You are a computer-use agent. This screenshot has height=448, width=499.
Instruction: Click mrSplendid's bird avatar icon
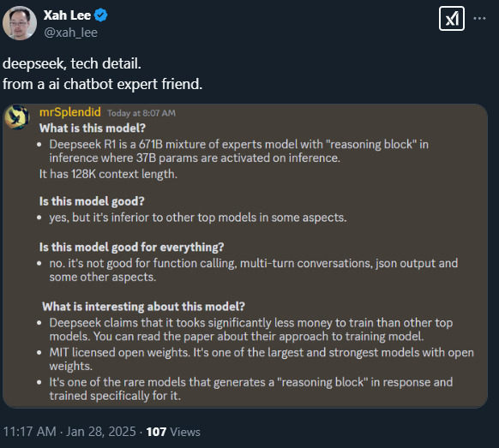coord(17,117)
